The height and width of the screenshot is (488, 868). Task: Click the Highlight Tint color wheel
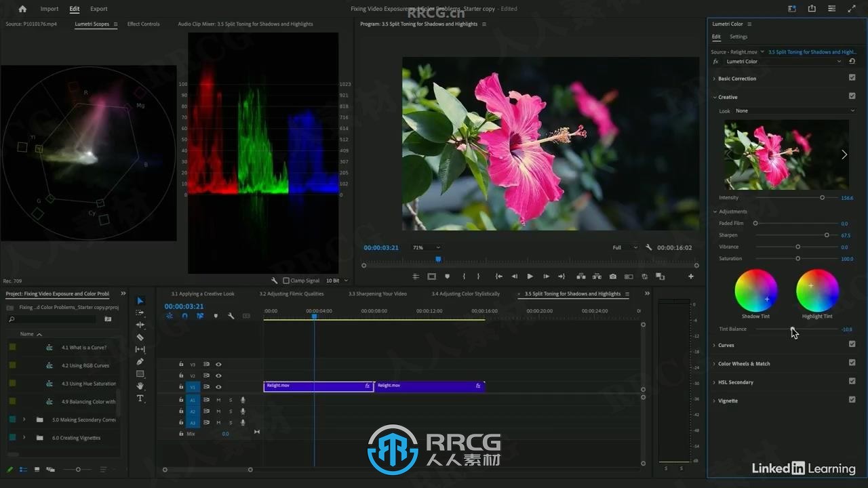pos(817,290)
